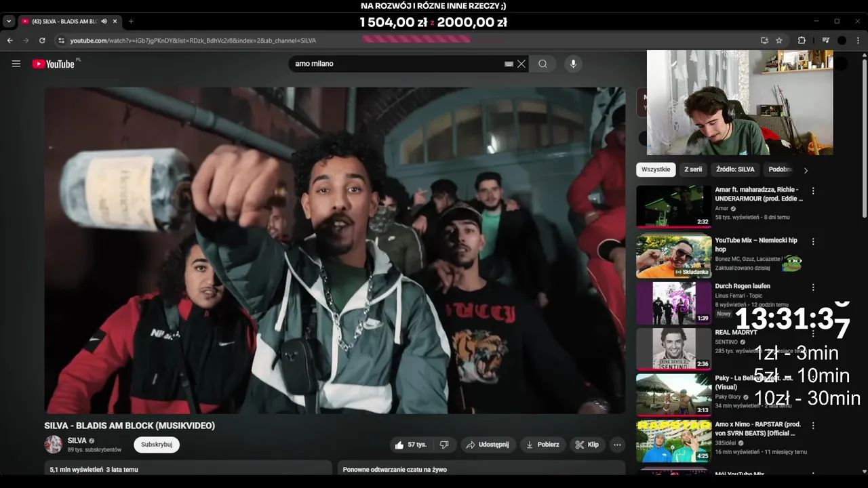Create a clip with Klip button
The width and height of the screenshot is (868, 488).
pos(587,445)
